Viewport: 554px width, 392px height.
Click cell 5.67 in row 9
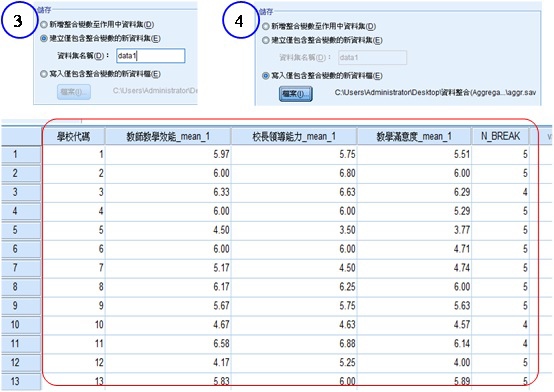click(168, 306)
